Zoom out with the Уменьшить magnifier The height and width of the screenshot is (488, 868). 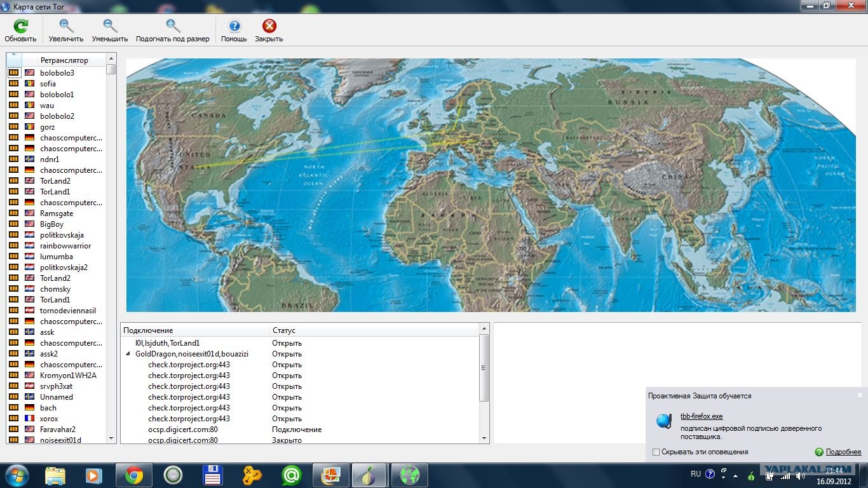tap(110, 27)
